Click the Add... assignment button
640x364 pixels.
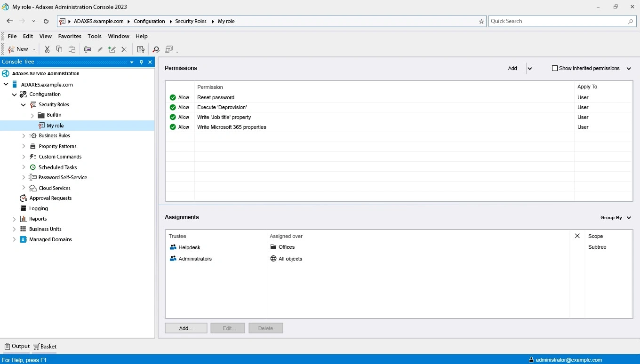coord(186,328)
